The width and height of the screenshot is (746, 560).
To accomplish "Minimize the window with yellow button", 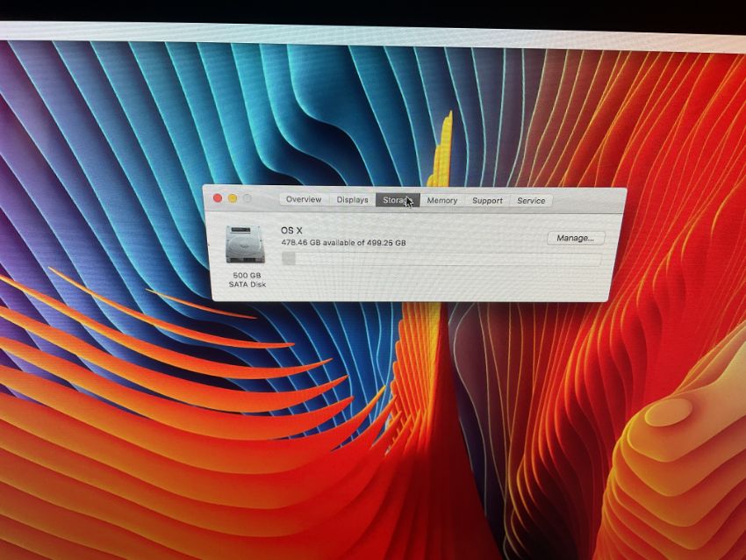I will click(233, 198).
